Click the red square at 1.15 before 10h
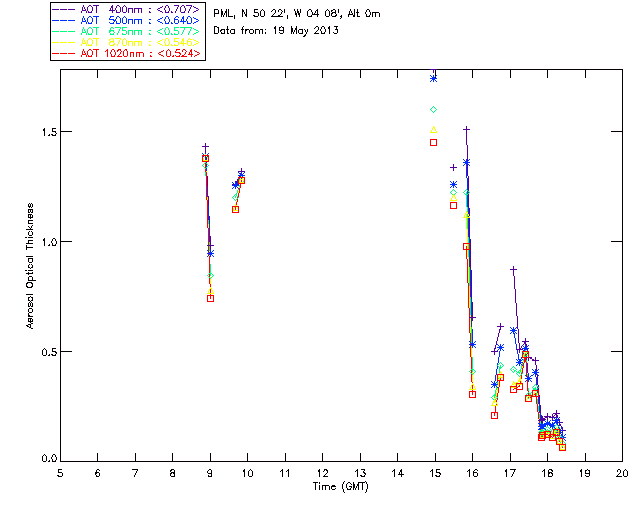Screen dimensions: 640x512 point(236,209)
